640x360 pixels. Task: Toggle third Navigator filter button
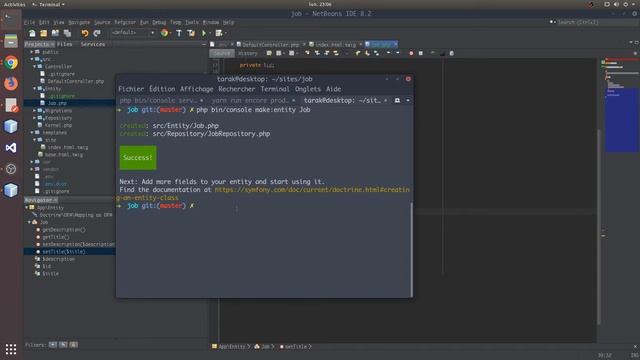73,344
